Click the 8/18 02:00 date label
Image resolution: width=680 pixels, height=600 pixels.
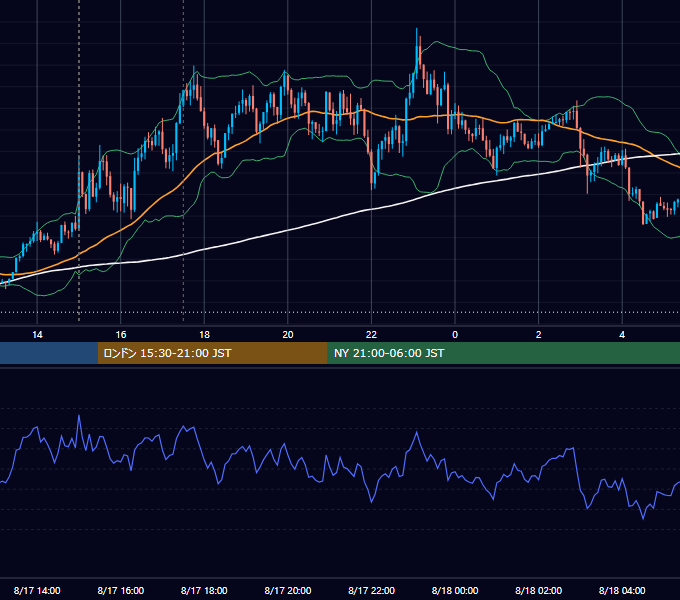[x=539, y=590]
